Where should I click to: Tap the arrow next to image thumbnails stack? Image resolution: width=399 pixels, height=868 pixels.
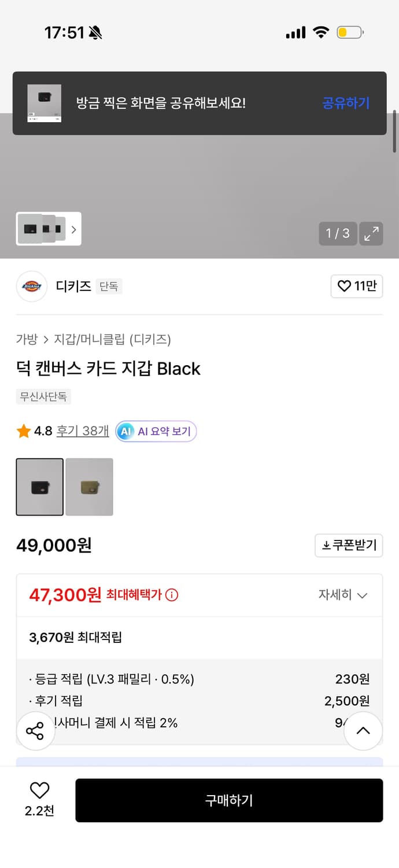tap(74, 229)
